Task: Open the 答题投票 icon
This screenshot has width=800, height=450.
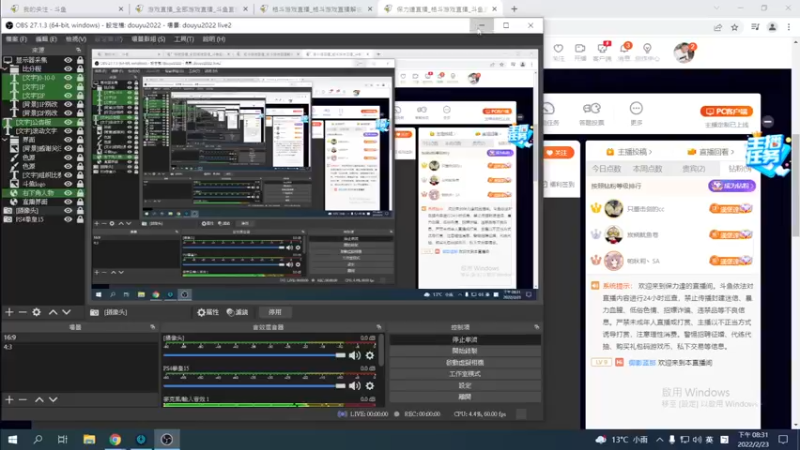Action: (592, 108)
